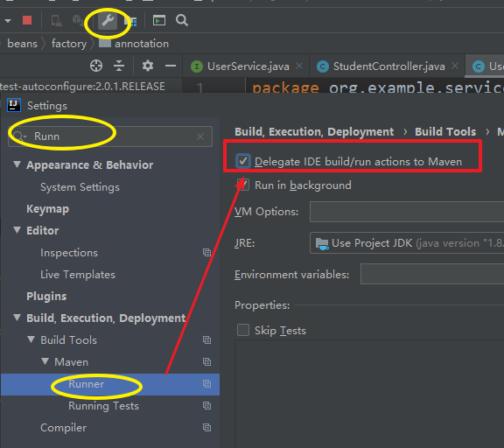The height and width of the screenshot is (448, 504).
Task: Open the JRE dropdown
Action: click(x=407, y=243)
